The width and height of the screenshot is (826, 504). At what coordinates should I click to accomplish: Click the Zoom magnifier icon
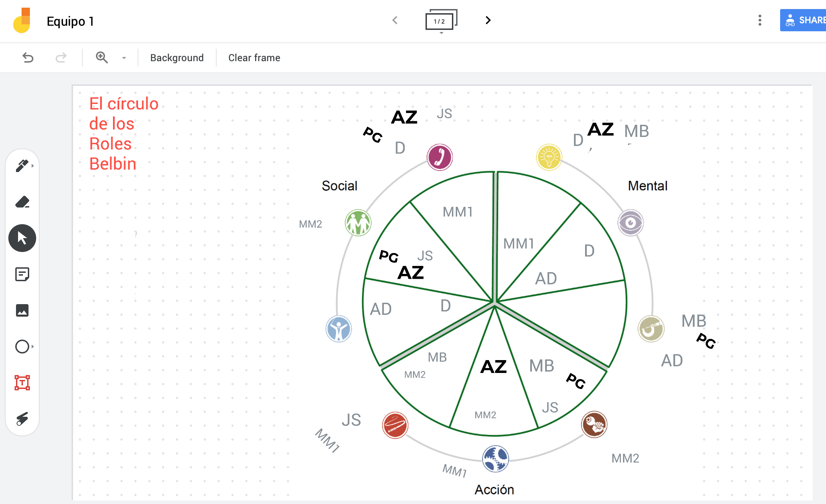pos(102,58)
